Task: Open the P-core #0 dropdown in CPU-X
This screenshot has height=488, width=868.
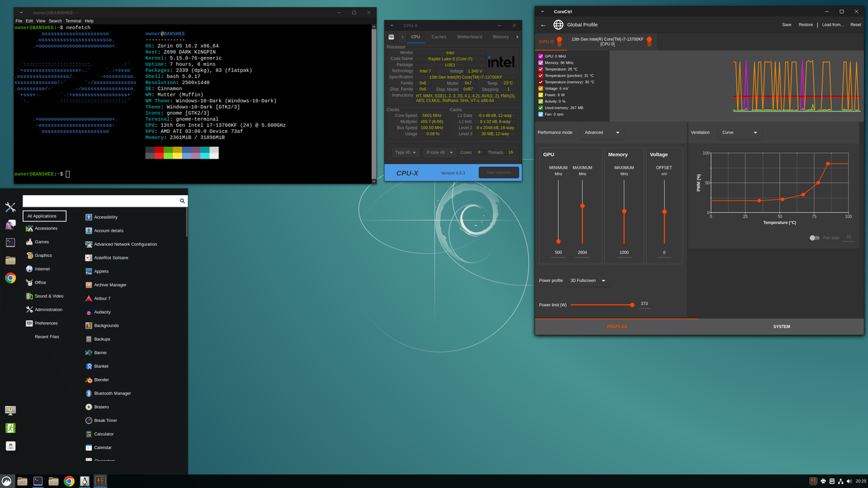Action: [x=439, y=152]
